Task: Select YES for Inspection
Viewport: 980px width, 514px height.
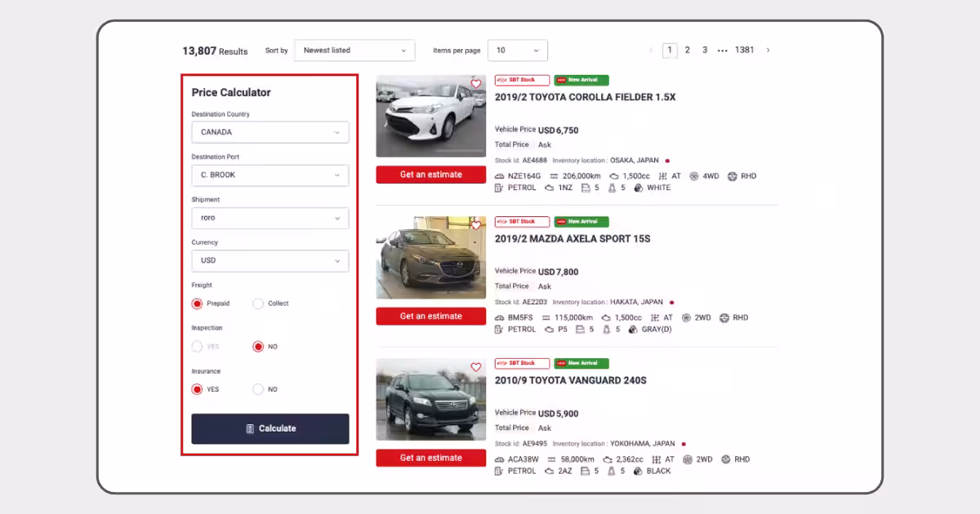Action: 197,347
